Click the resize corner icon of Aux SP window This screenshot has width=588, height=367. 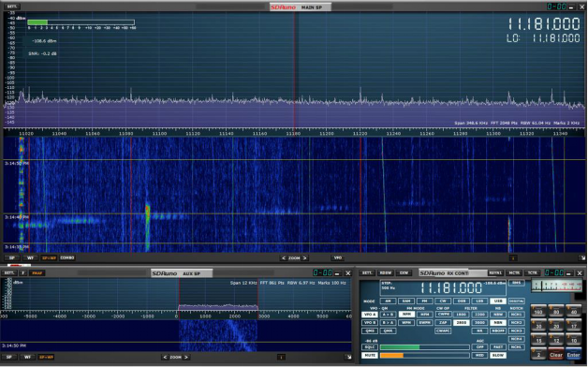pyautogui.click(x=348, y=358)
